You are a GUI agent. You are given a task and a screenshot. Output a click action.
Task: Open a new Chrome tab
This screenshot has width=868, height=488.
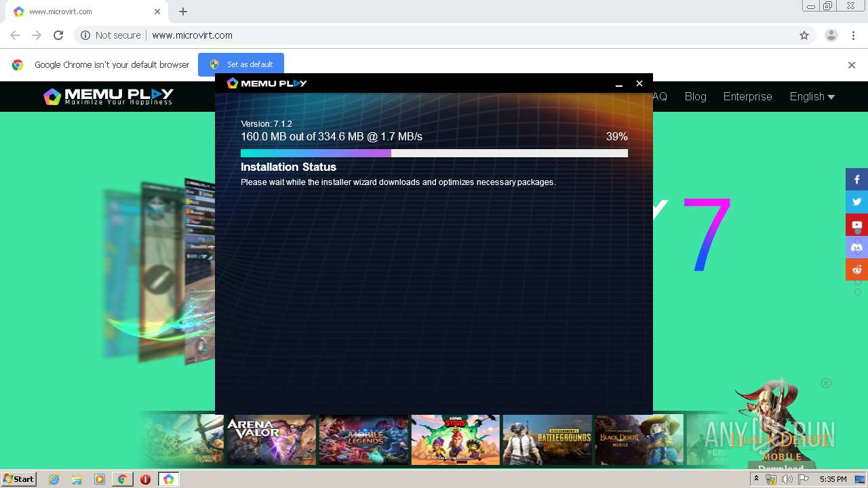(183, 12)
